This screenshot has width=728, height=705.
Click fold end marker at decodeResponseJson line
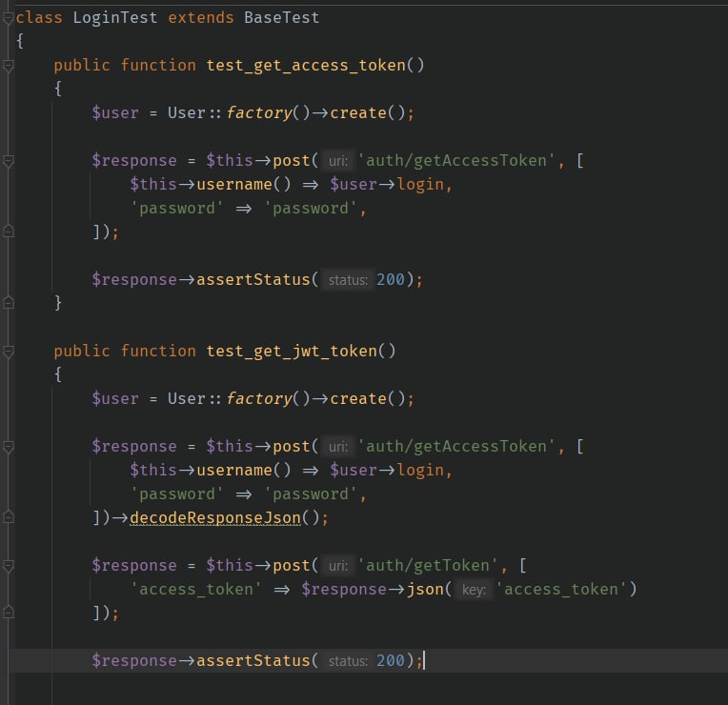click(8, 516)
